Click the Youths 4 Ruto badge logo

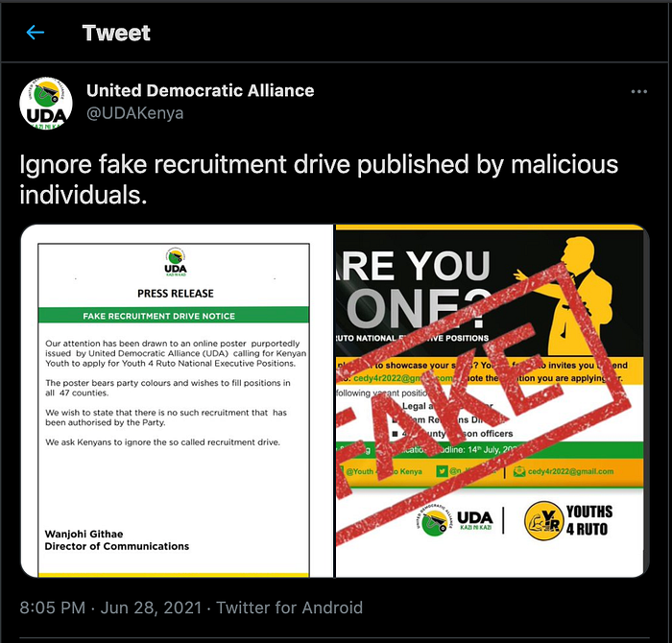coord(544,521)
